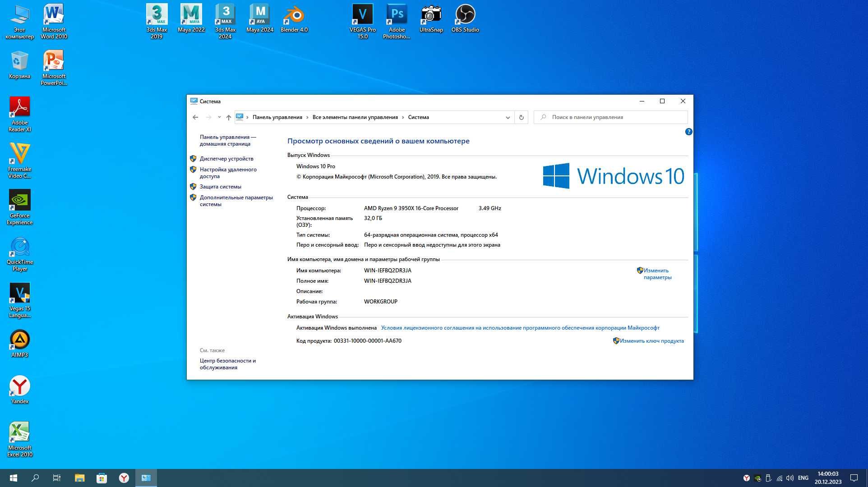Click the 'WORKGROUP' value
This screenshot has height=487, width=868.
[x=380, y=302]
